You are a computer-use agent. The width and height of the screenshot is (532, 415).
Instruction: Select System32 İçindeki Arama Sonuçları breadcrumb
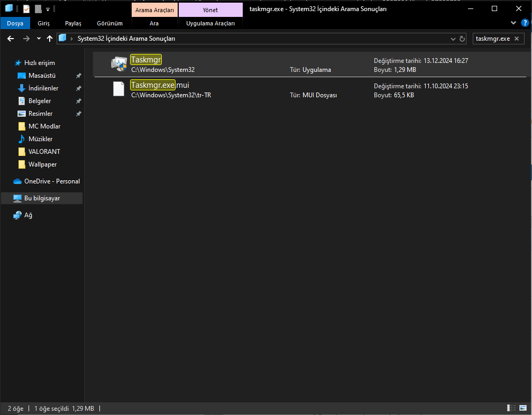pyautogui.click(x=126, y=39)
